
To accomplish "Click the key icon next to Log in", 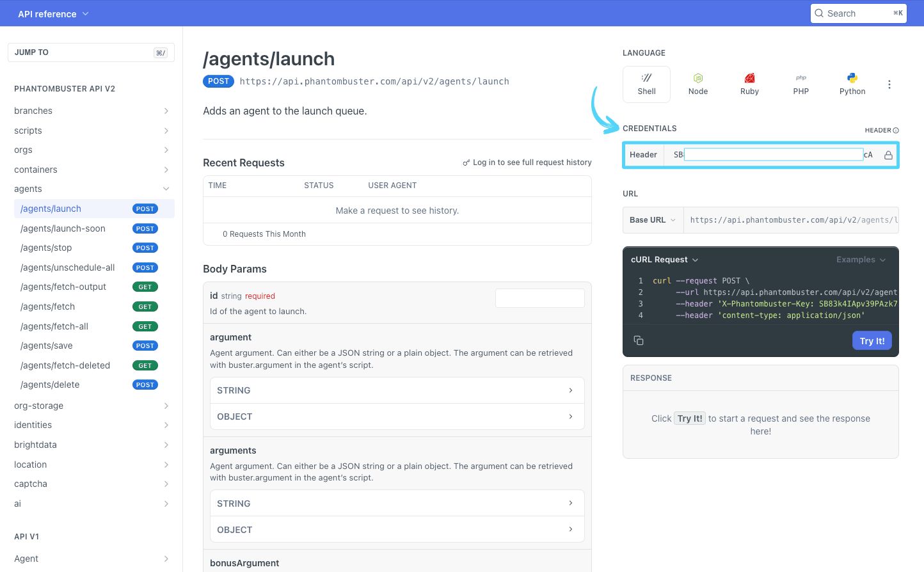I will tap(466, 163).
